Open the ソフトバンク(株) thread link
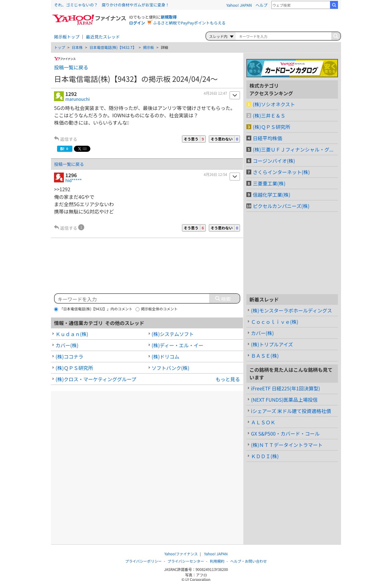This screenshot has height=581, width=392. pyautogui.click(x=170, y=368)
